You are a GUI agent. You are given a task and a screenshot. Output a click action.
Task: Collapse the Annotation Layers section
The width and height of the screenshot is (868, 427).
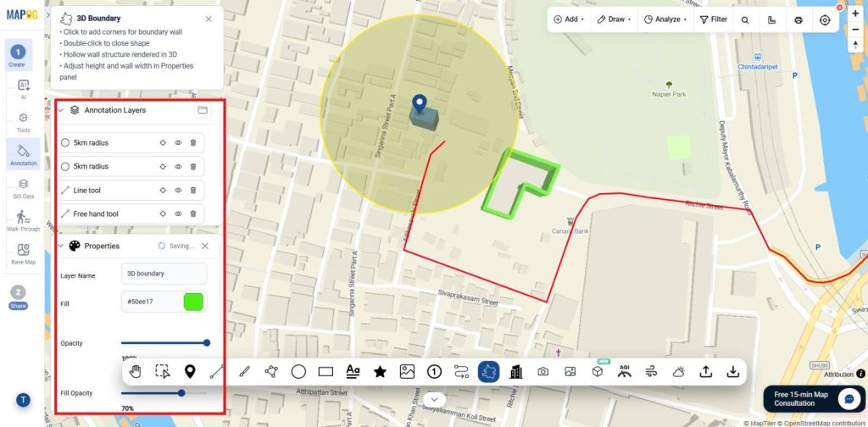[x=61, y=110]
